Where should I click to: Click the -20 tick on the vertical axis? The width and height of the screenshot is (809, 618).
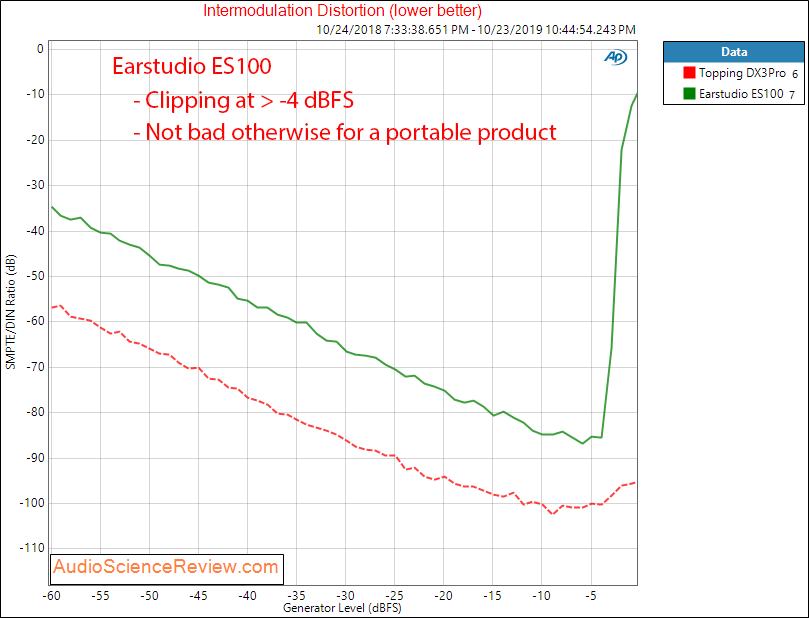tap(36, 140)
